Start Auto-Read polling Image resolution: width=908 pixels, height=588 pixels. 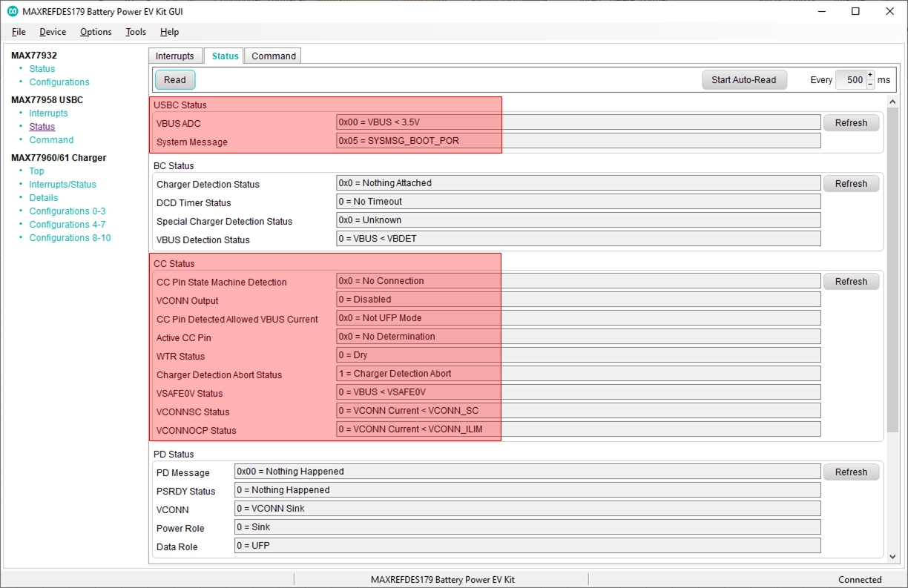744,80
